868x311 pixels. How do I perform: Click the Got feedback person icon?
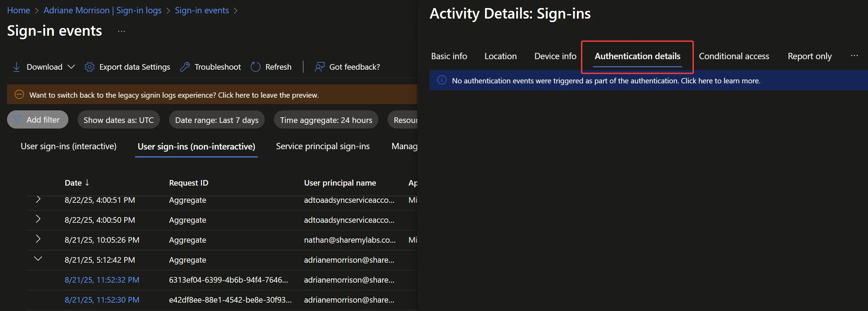coord(319,67)
